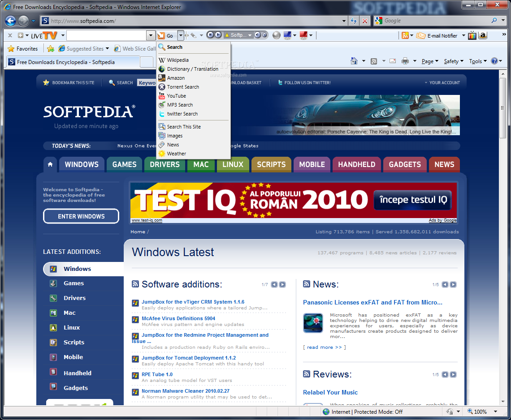Image resolution: width=511 pixels, height=420 pixels.
Task: Click the orange RSS feed toolbar icon
Action: tap(405, 35)
